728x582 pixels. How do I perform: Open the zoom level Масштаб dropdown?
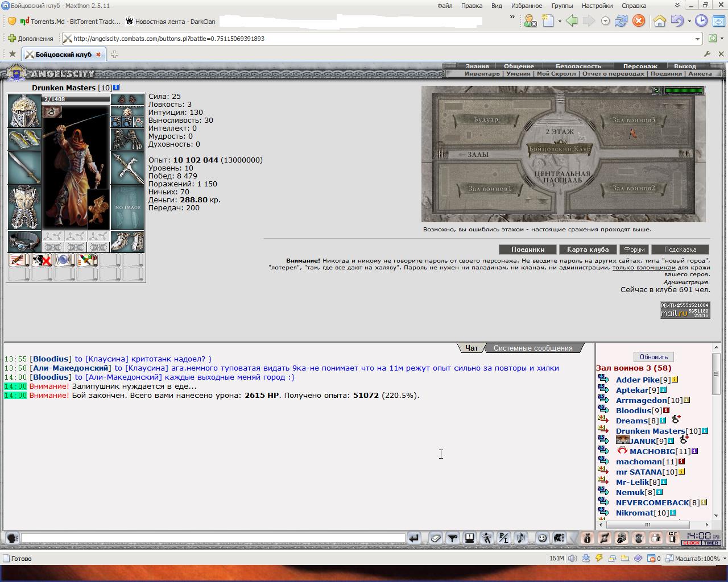723,559
